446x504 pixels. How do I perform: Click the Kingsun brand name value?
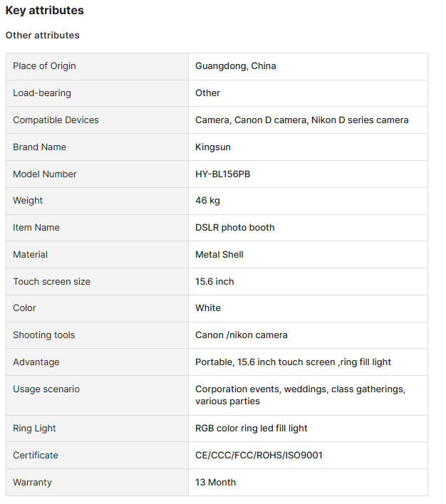coord(213,147)
